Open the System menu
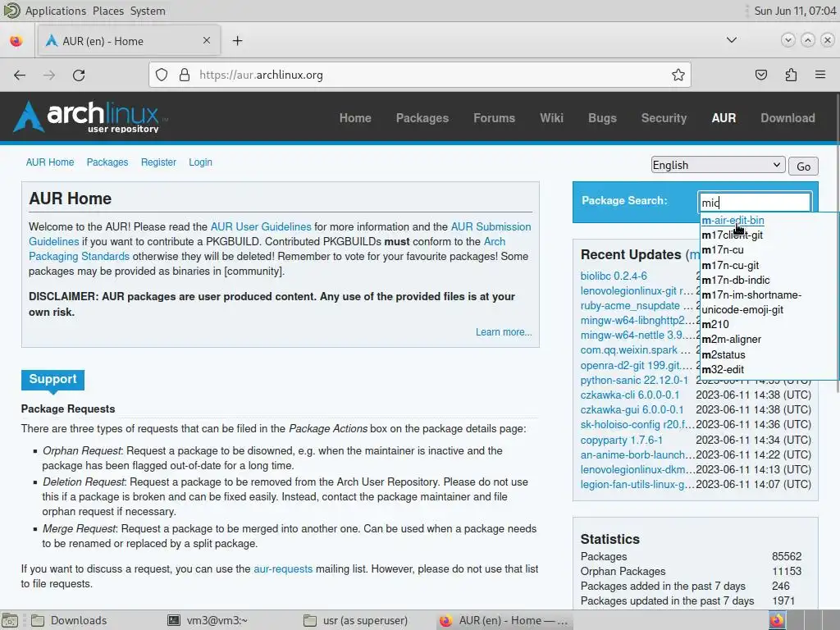This screenshot has height=630, width=840. (148, 11)
